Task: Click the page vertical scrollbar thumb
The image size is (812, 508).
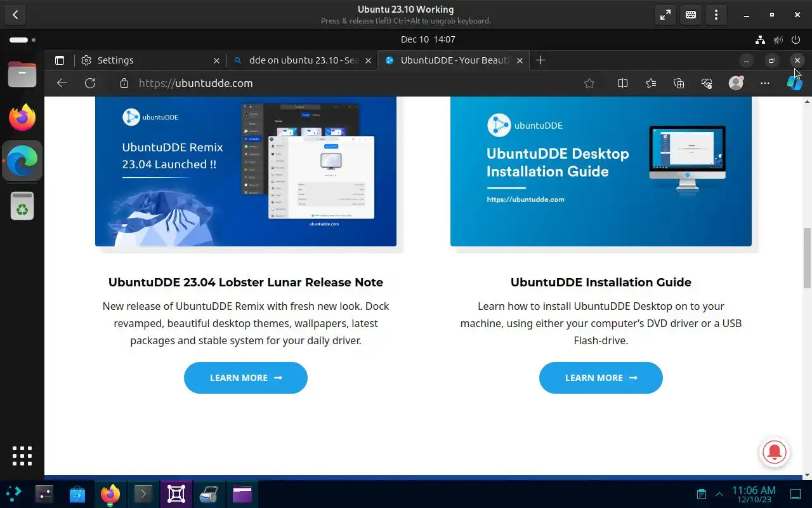Action: [807, 257]
